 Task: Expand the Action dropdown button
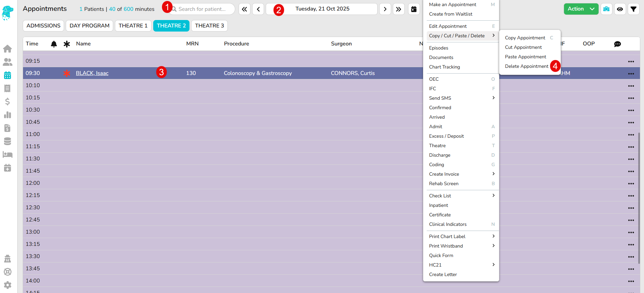pyautogui.click(x=581, y=9)
